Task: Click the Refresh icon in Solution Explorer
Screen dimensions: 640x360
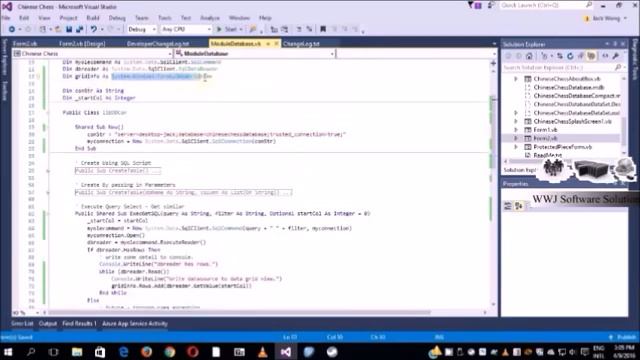Action: point(570,56)
